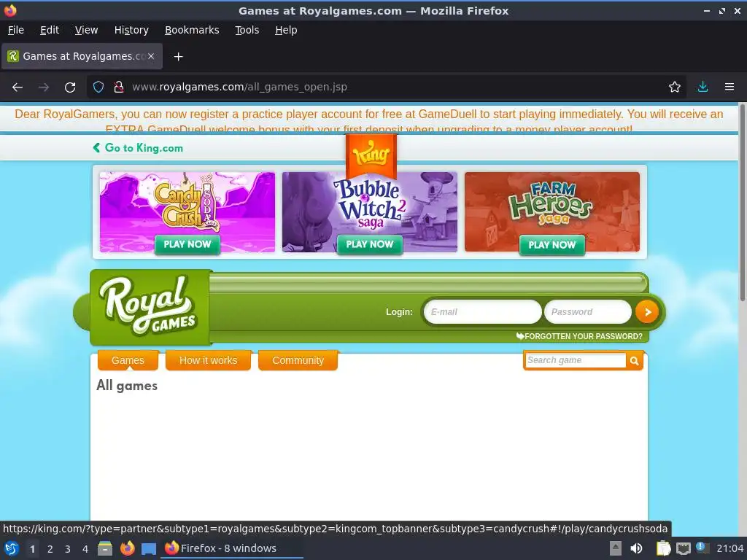
Task: Launch the taskbar file manager icon
Action: [x=105, y=548]
